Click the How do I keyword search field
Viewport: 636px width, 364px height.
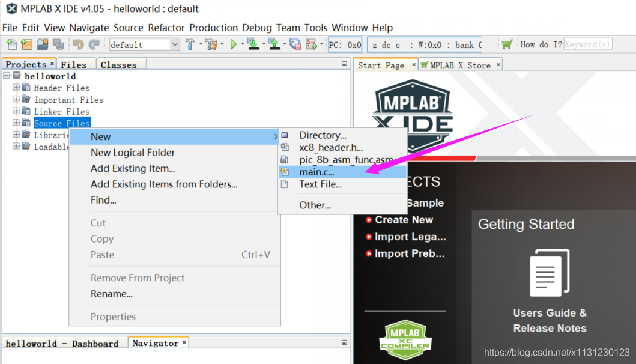click(588, 44)
